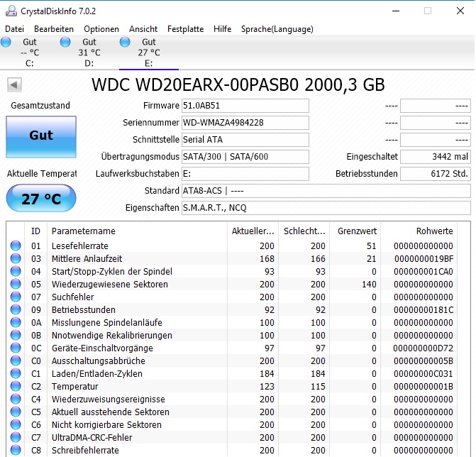Click the Übertragungsmodus field SATA/300 | SATA/600
Screen dimensions: 476x457
click(x=245, y=157)
